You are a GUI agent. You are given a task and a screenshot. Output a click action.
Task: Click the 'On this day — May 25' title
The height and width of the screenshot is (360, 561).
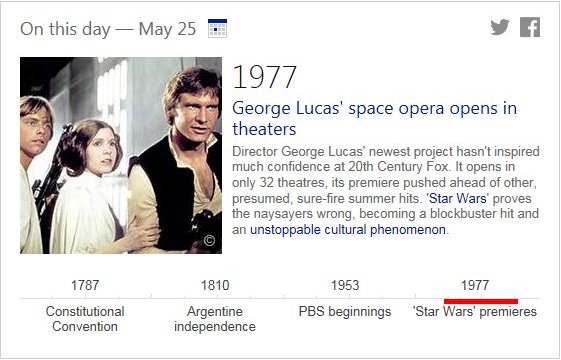coord(108,29)
